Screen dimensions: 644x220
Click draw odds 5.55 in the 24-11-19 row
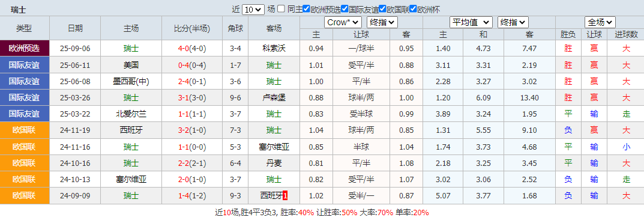[483, 130]
